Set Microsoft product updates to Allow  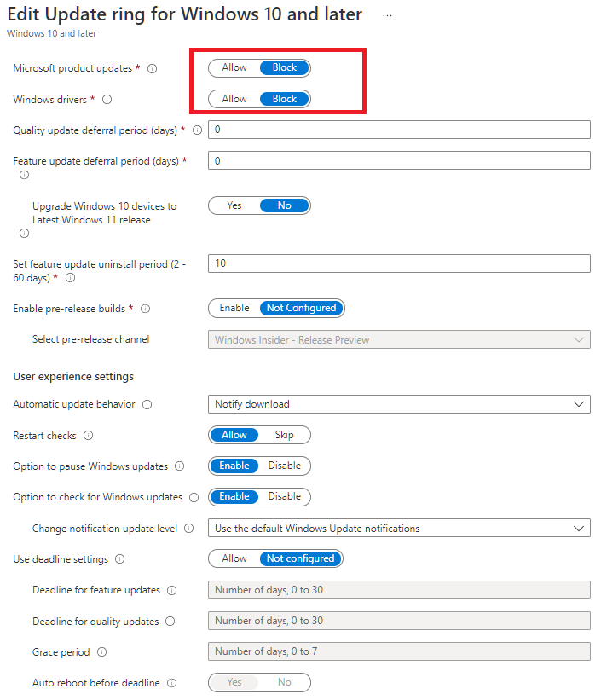pyautogui.click(x=234, y=67)
